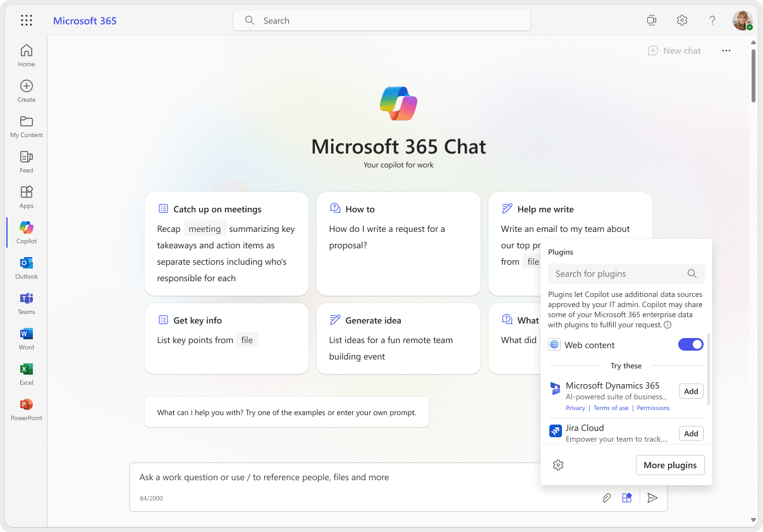Click the plugins info circle icon

(668, 325)
